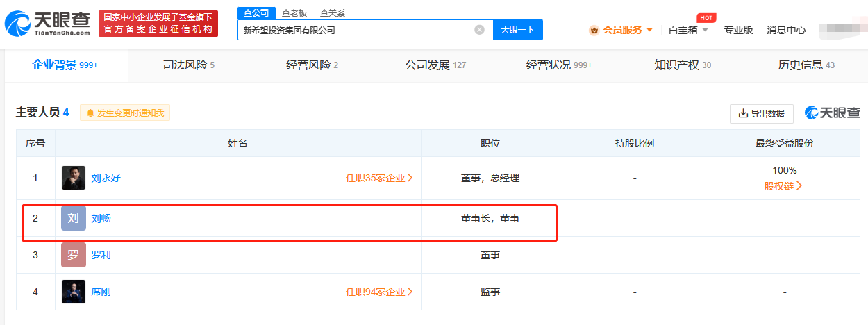Click the 持股比例 column header
The width and height of the screenshot is (868, 325).
pos(635,143)
